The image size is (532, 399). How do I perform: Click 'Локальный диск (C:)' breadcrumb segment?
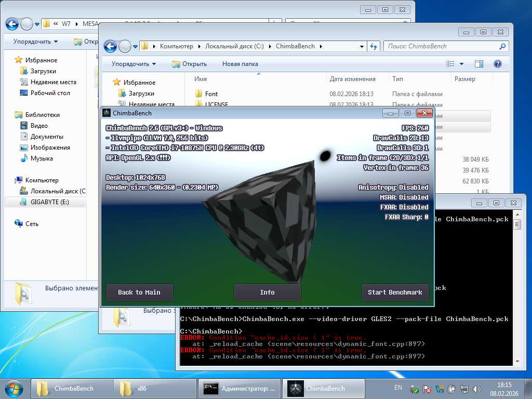[234, 46]
